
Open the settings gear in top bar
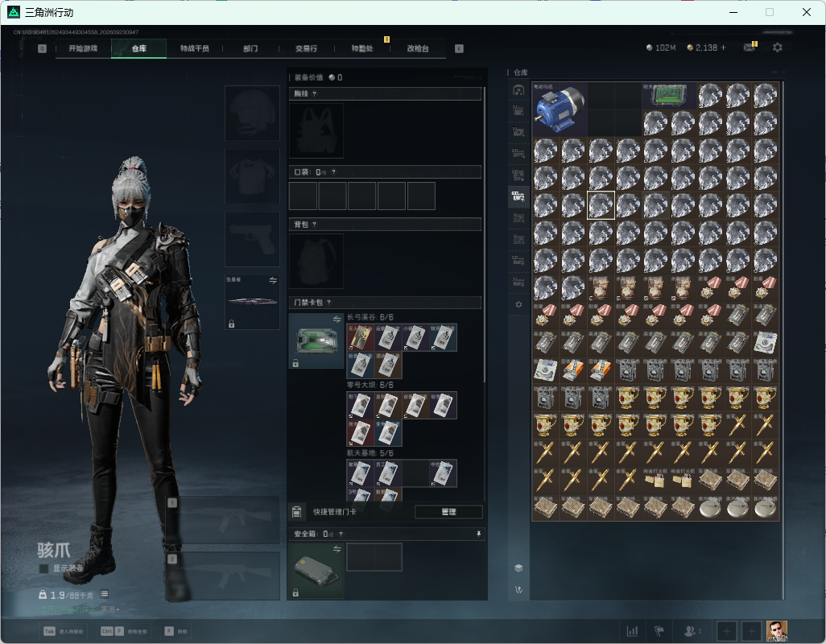tap(777, 47)
